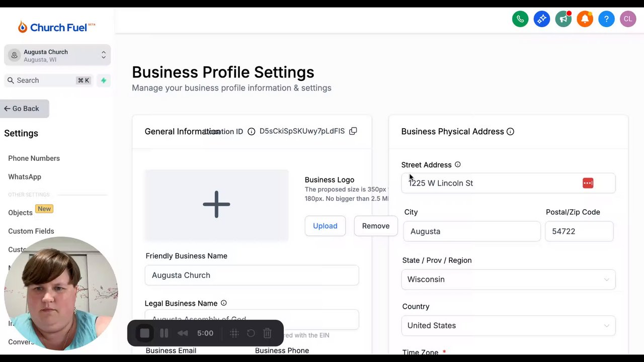This screenshot has height=362, width=644.
Task: Open the orange notifications bell
Action: pos(585,19)
